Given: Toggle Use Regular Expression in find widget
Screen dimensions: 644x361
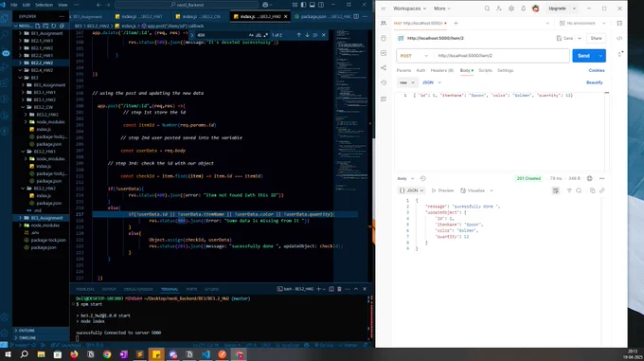Looking at the screenshot, I should click(265, 35).
